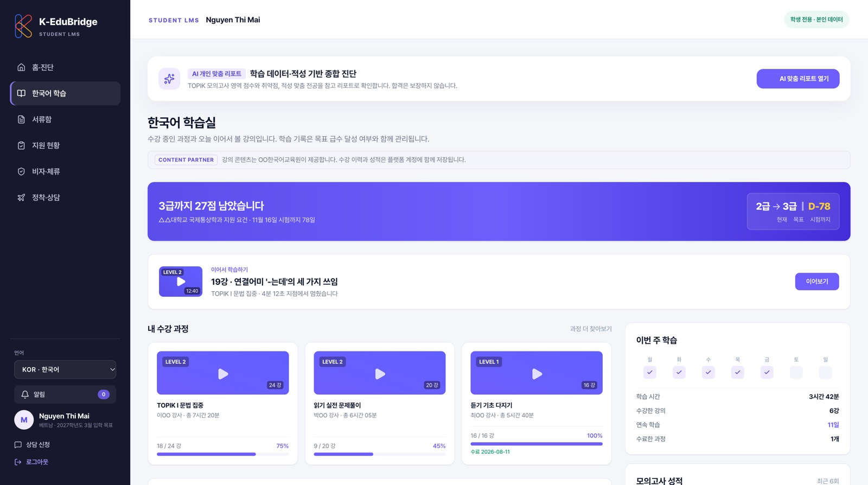Go to 홈·진단 menu
This screenshot has height=485, width=868.
[65, 67]
